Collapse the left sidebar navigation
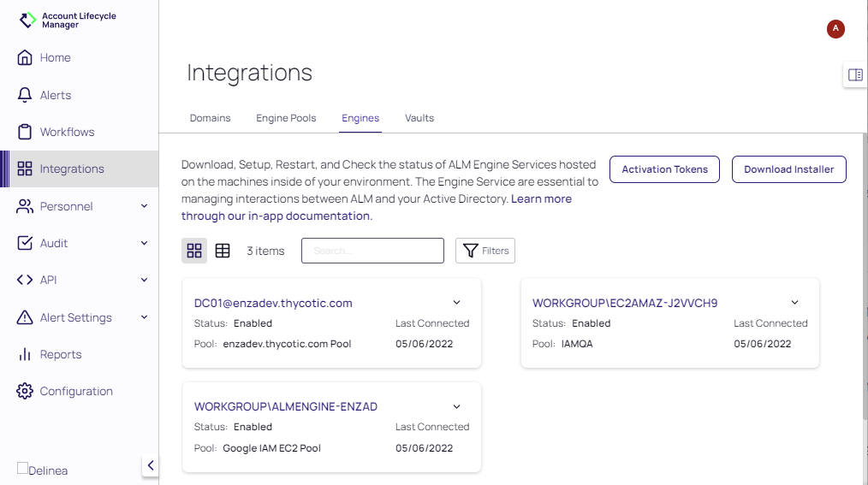This screenshot has width=868, height=485. pos(151,465)
